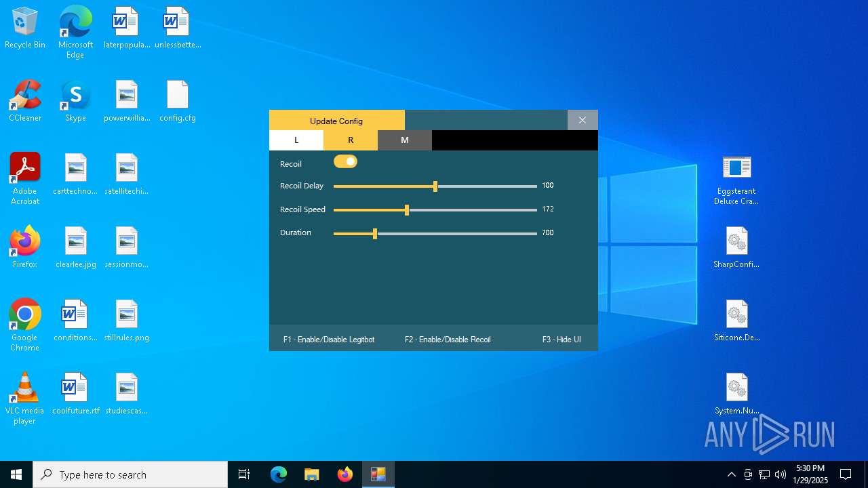This screenshot has width=868, height=488.
Task: Click the Update Config button
Action: coord(337,121)
